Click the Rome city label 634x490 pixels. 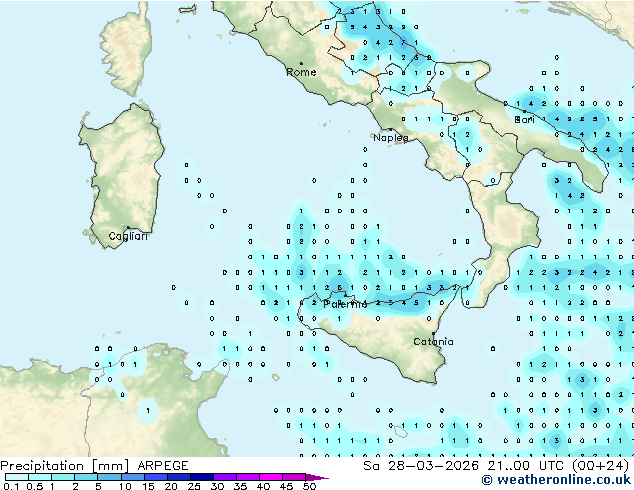(x=301, y=72)
